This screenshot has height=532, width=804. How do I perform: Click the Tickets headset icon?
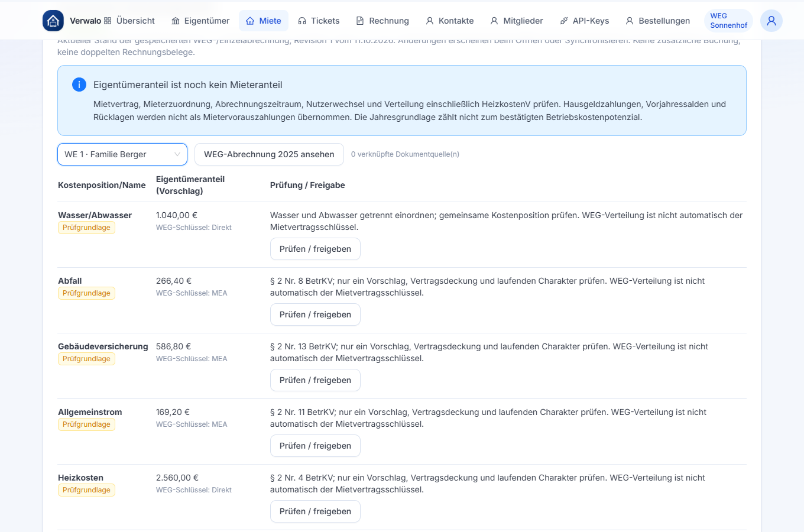[x=302, y=21]
